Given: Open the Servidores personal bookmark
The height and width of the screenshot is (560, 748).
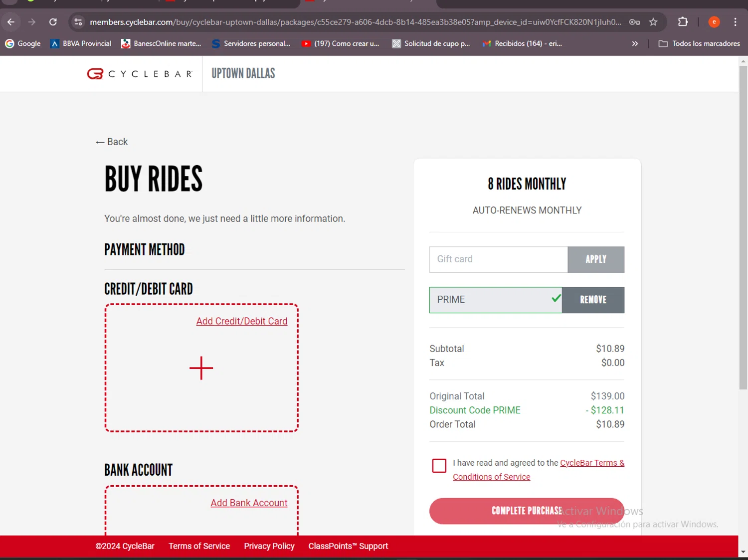Looking at the screenshot, I should [251, 43].
